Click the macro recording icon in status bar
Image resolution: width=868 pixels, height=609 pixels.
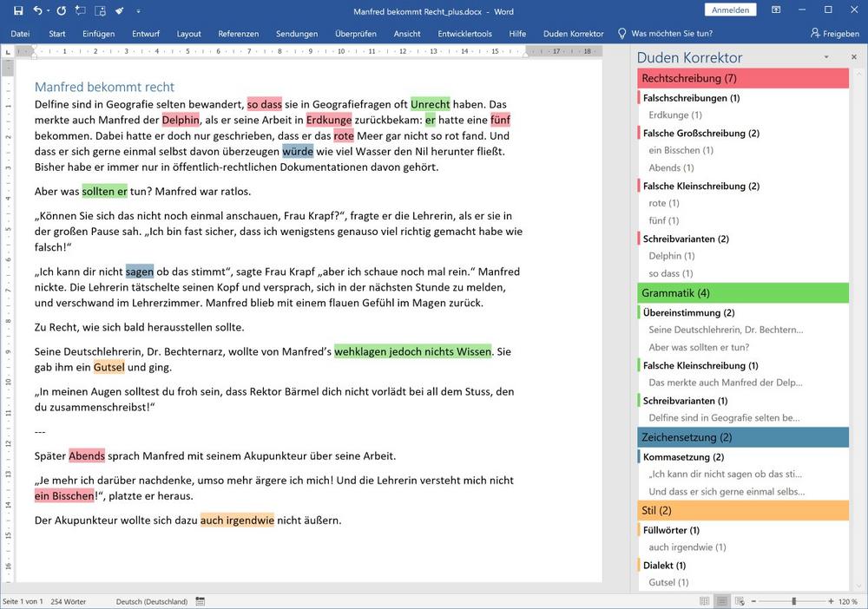pos(201,601)
